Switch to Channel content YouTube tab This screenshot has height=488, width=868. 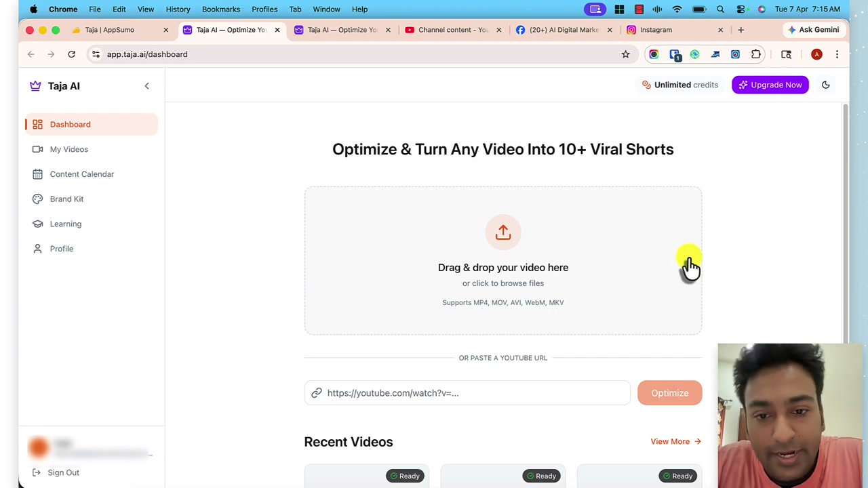[453, 30]
